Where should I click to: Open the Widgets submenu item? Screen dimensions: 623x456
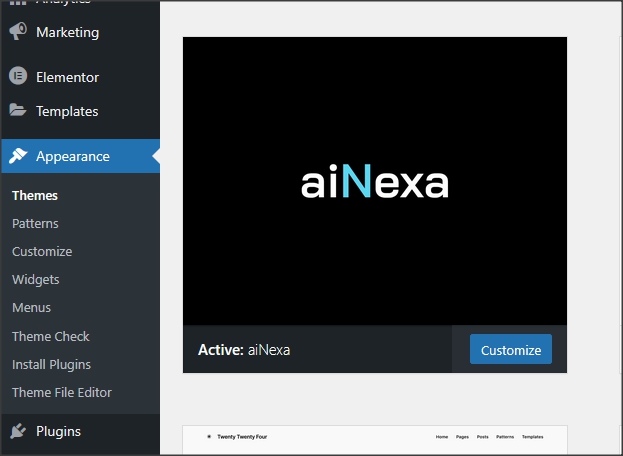pyautogui.click(x=36, y=280)
